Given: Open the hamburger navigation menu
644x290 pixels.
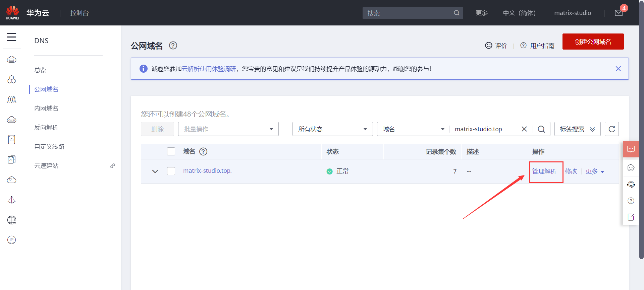Looking at the screenshot, I should point(12,37).
